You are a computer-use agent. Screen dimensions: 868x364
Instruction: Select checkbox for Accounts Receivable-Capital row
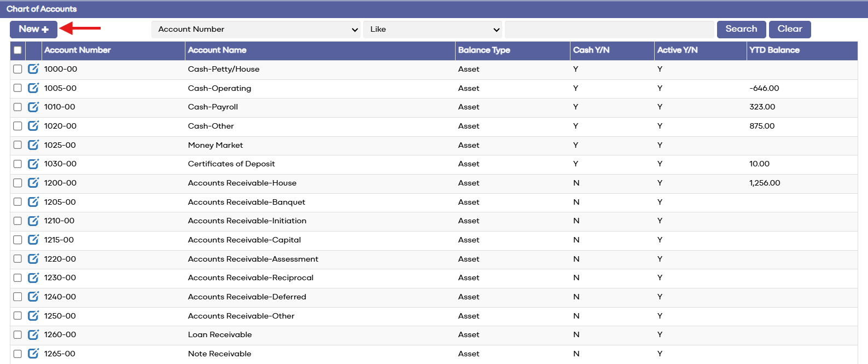coord(18,240)
